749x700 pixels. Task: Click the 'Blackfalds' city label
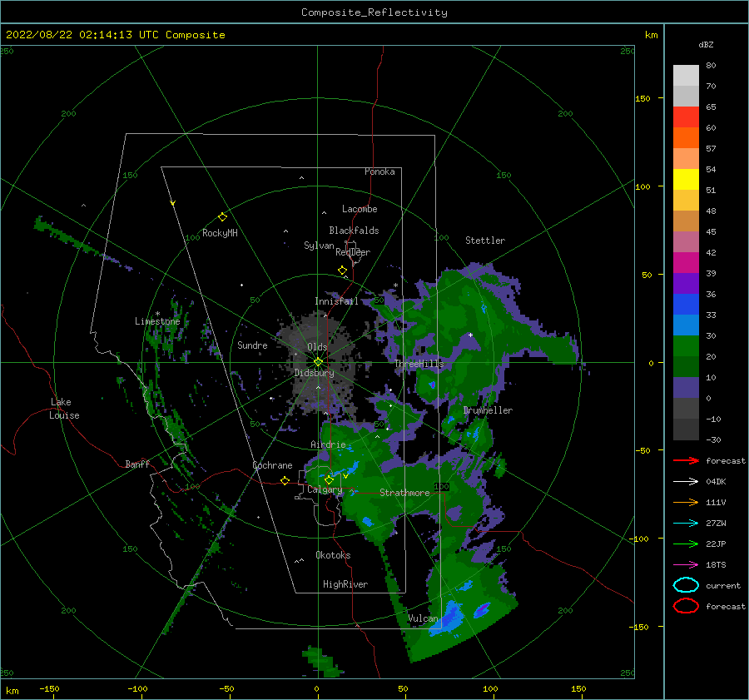(354, 231)
